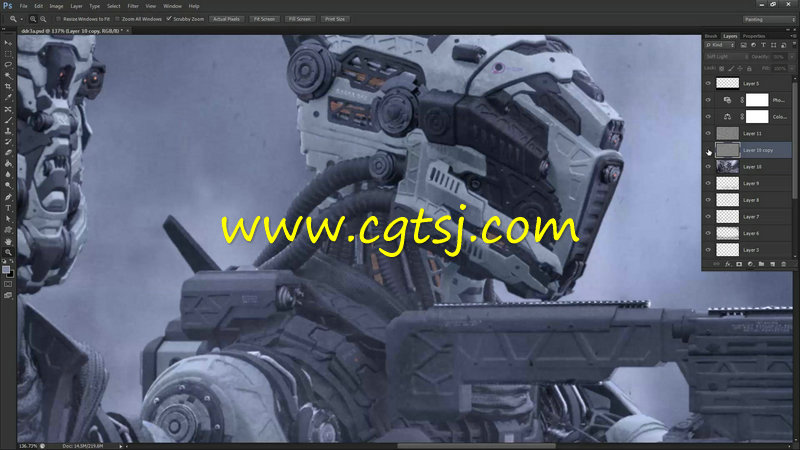Click the Fit Screen button
This screenshot has width=800, height=450.
pos(264,19)
